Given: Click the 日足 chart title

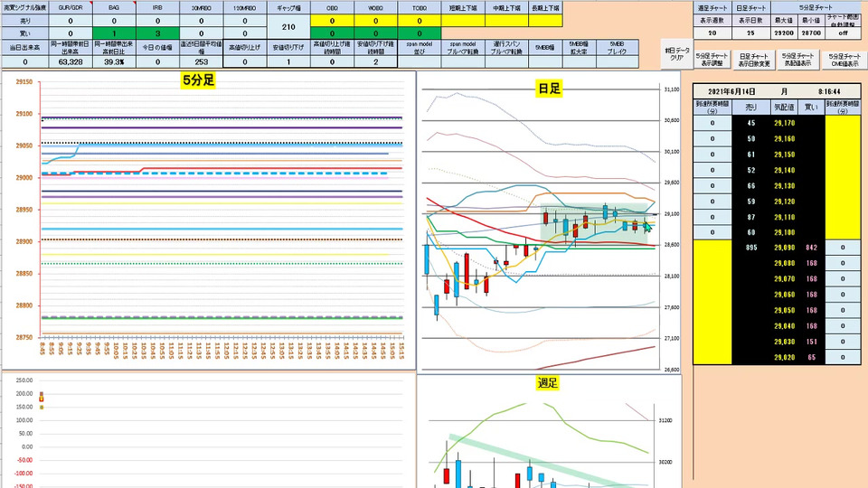Looking at the screenshot, I should point(549,89).
